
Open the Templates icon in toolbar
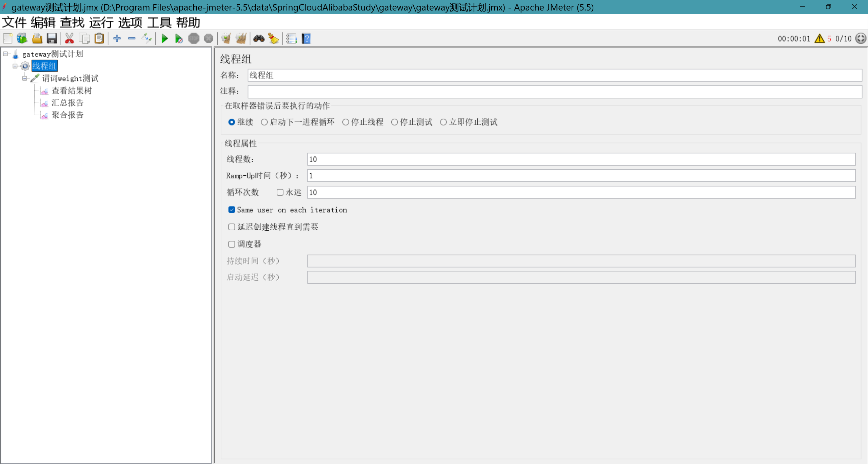click(x=22, y=39)
